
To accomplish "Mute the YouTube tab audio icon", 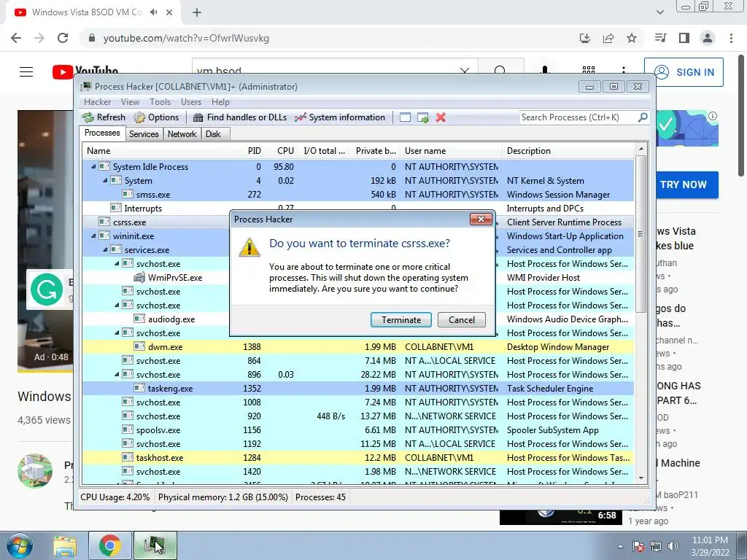I will pos(153,12).
